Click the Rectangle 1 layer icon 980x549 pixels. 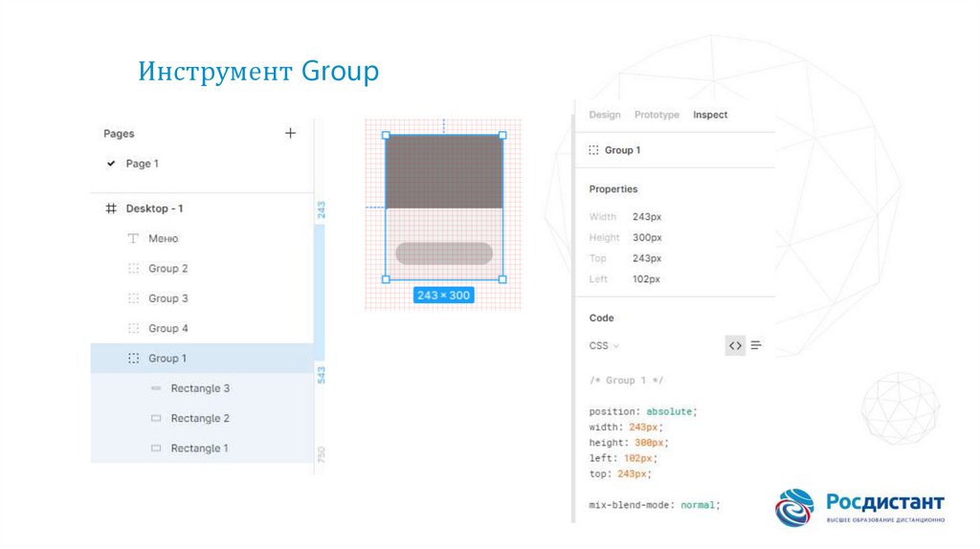coord(156,449)
